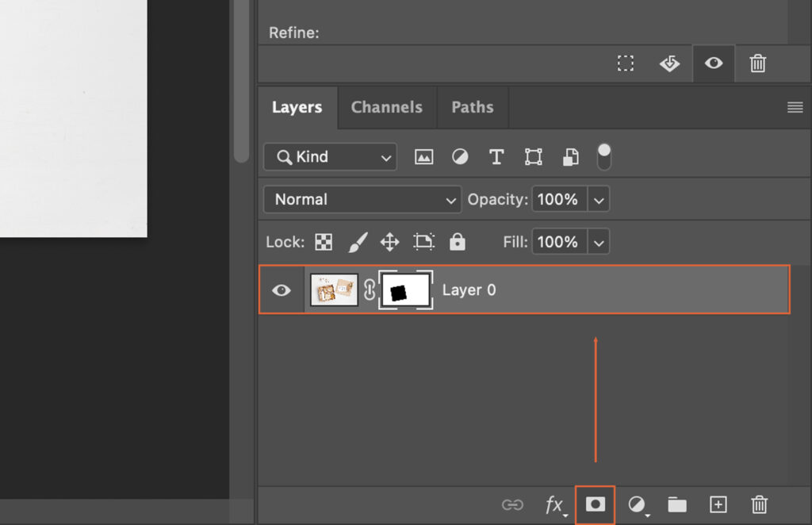Filter for type layers using the T icon
Viewport: 812px width, 525px height.
click(x=496, y=156)
